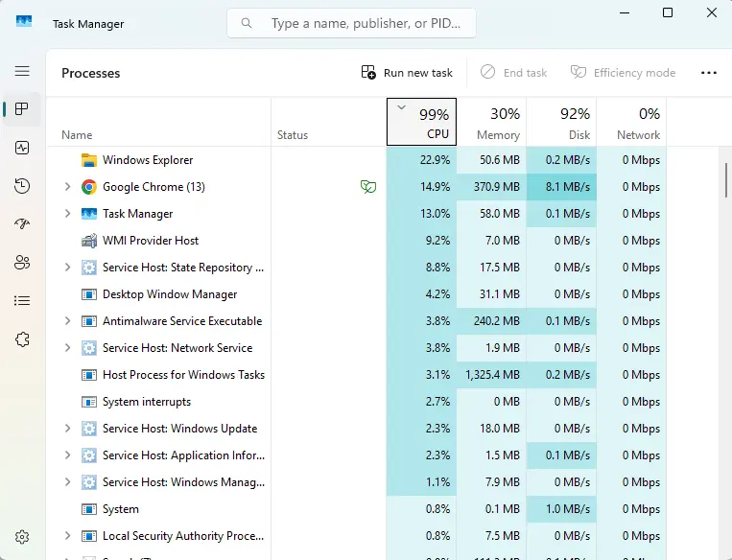Open the Performance page in the sidebar
This screenshot has height=560, width=732.
tap(22, 148)
